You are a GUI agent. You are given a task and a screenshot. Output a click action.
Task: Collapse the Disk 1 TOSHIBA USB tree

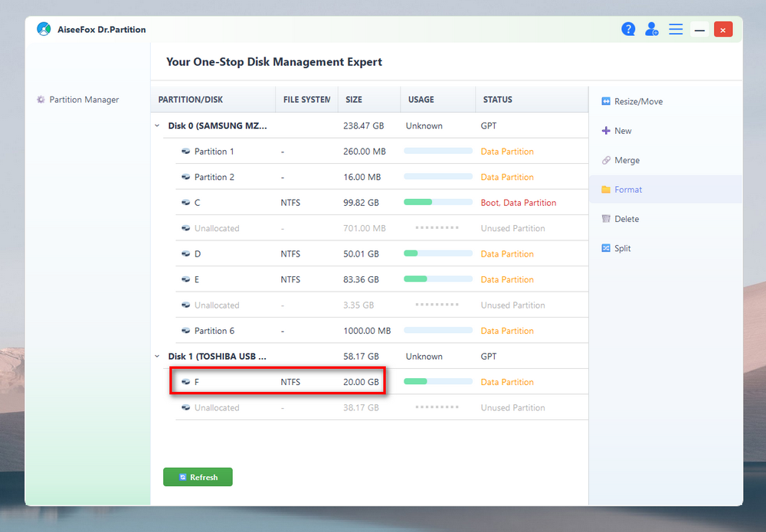tap(157, 356)
